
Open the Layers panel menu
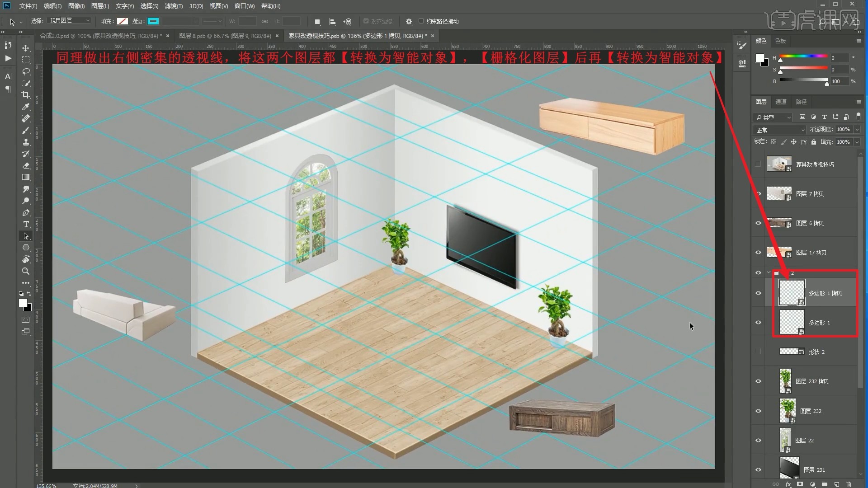pyautogui.click(x=859, y=102)
